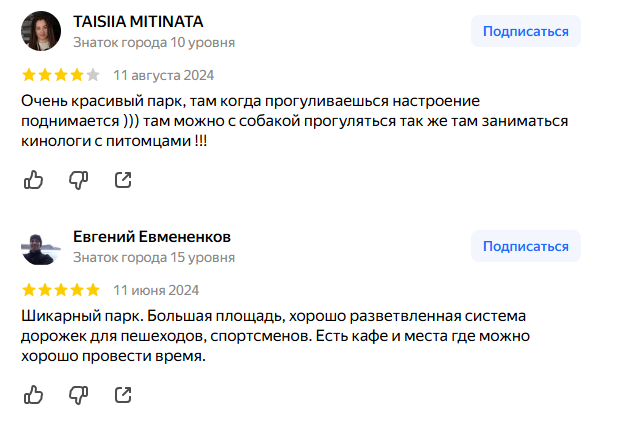Share TAISIIA MITINATA's review
The image size is (627, 422).
[123, 180]
